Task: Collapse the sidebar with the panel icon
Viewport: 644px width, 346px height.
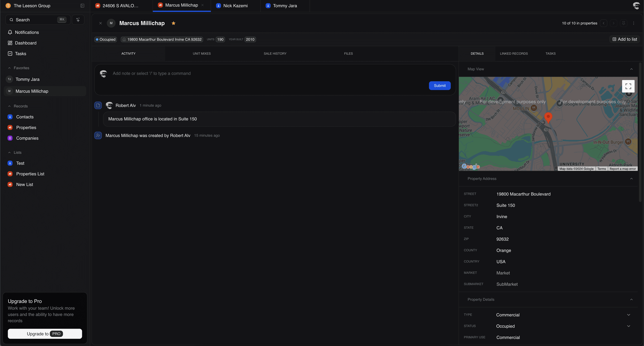Action: point(82,6)
